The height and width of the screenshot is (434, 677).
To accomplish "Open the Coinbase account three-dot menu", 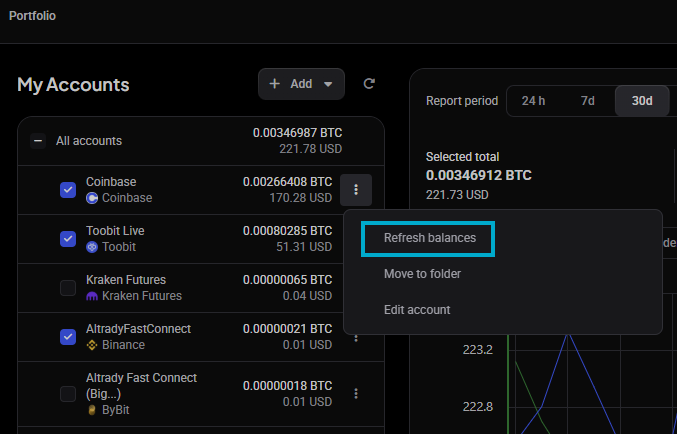I will 356,190.
